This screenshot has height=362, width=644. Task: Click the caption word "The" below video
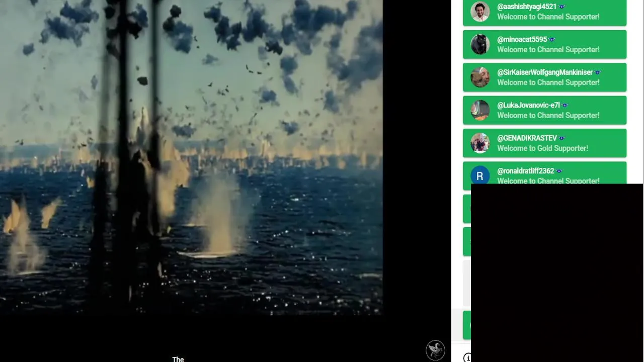[x=178, y=359]
